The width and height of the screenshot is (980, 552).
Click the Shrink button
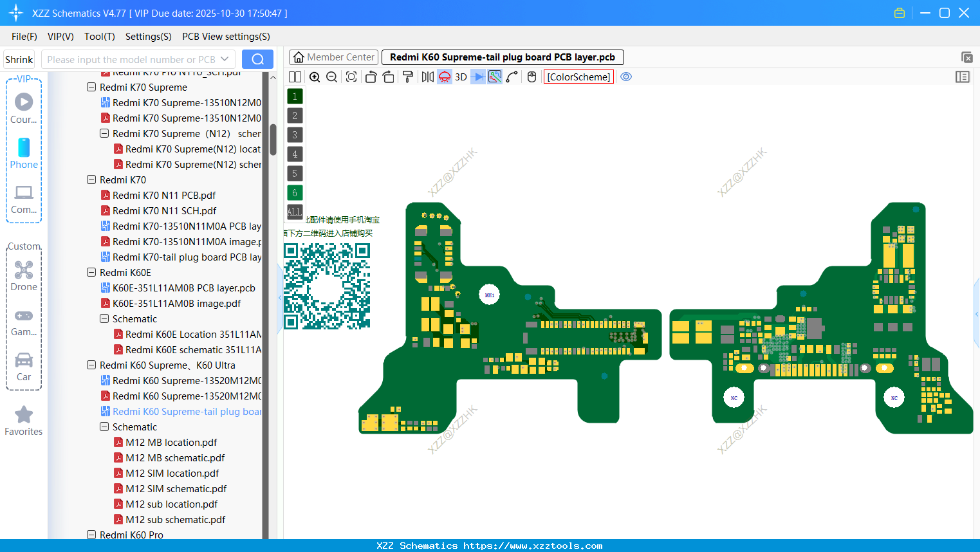[19, 59]
